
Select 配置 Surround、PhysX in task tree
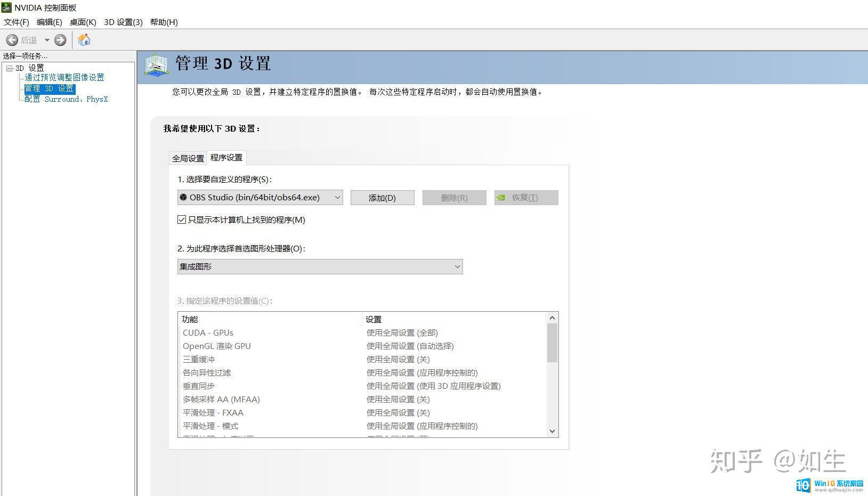coord(66,99)
